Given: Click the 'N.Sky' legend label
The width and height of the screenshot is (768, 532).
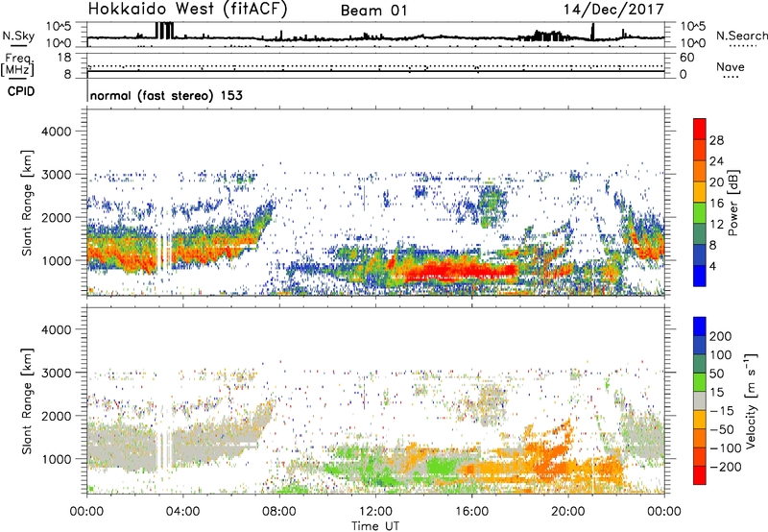Looking at the screenshot, I should 18,36.
